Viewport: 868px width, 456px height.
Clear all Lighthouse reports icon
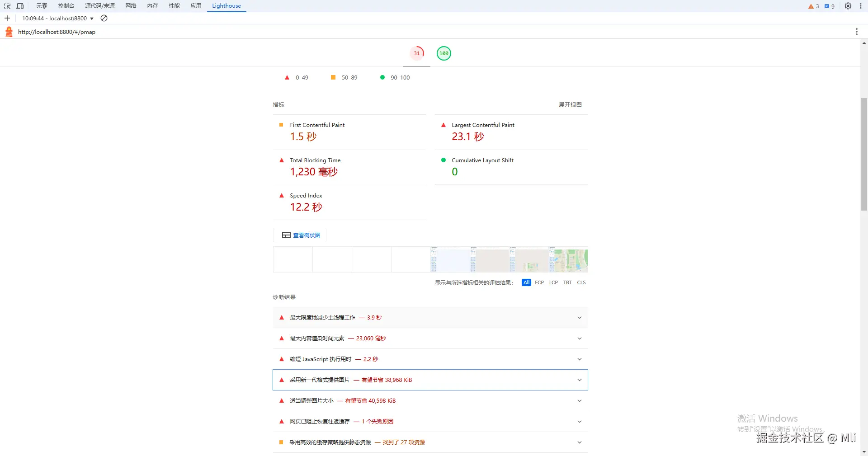pyautogui.click(x=104, y=18)
